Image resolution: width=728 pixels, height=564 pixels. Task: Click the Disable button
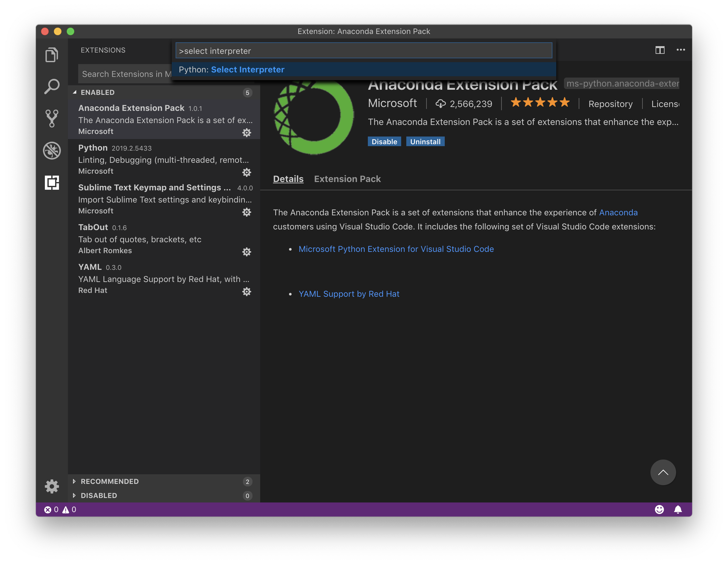[384, 142]
